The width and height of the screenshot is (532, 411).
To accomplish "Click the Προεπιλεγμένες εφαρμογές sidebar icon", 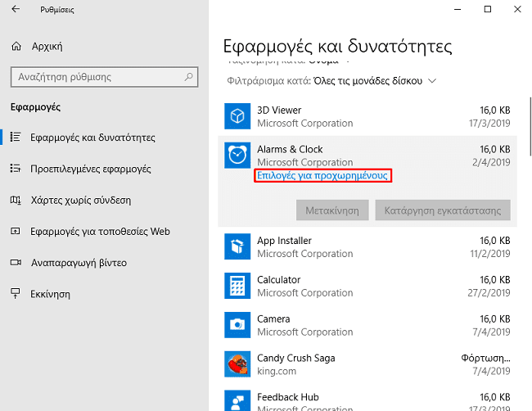I will coord(16,169).
